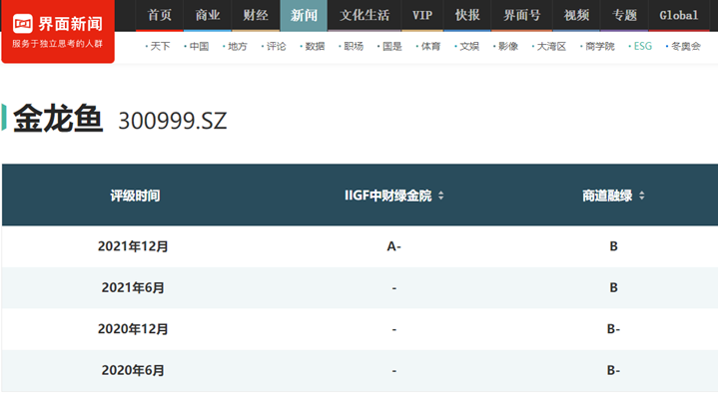Click the B- rating in 2020年12月 row
The height and width of the screenshot is (394, 718).
[614, 329]
